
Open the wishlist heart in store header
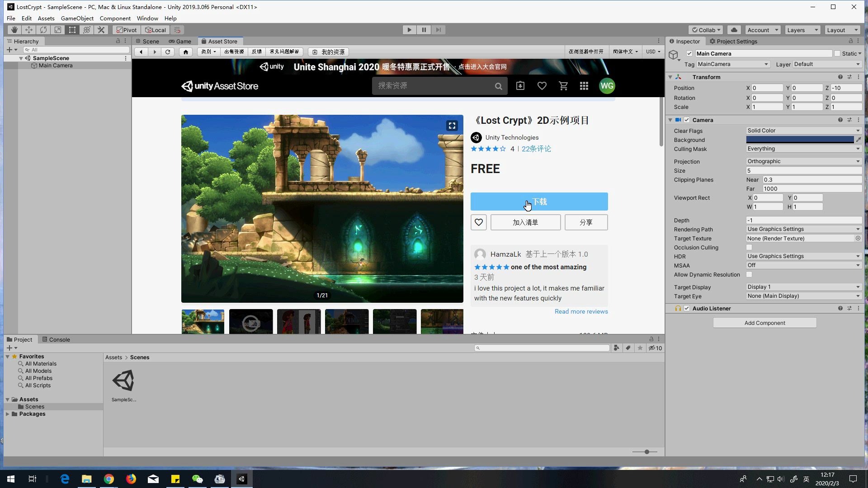pyautogui.click(x=542, y=86)
